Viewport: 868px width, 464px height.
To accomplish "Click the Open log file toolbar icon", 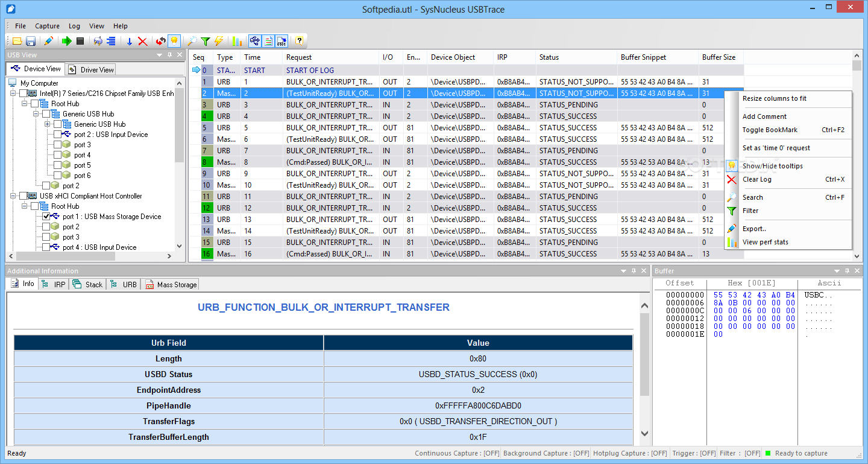I will [17, 41].
